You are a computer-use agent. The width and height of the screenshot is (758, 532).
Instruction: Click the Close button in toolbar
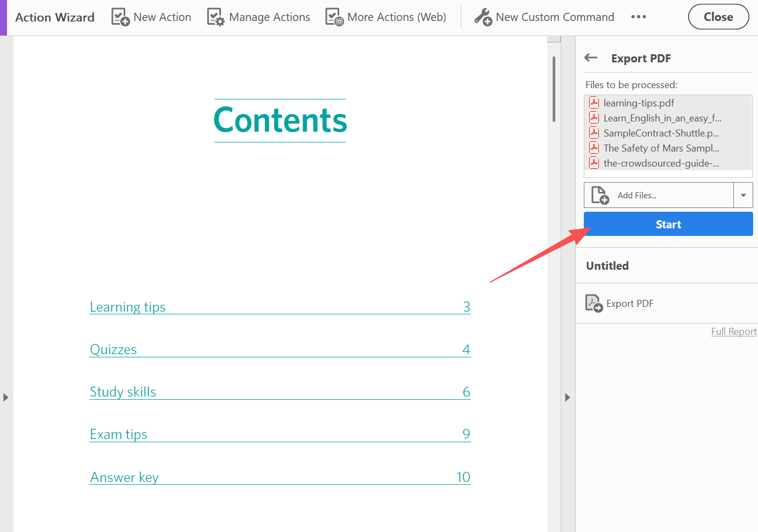pos(718,17)
